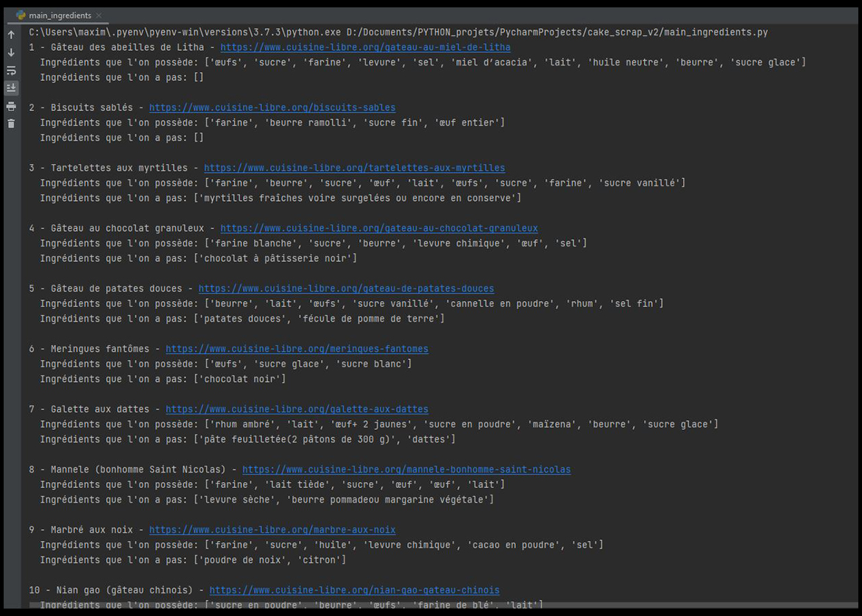Open the biscuits-sables recipe link
The image size is (862, 616).
click(272, 107)
